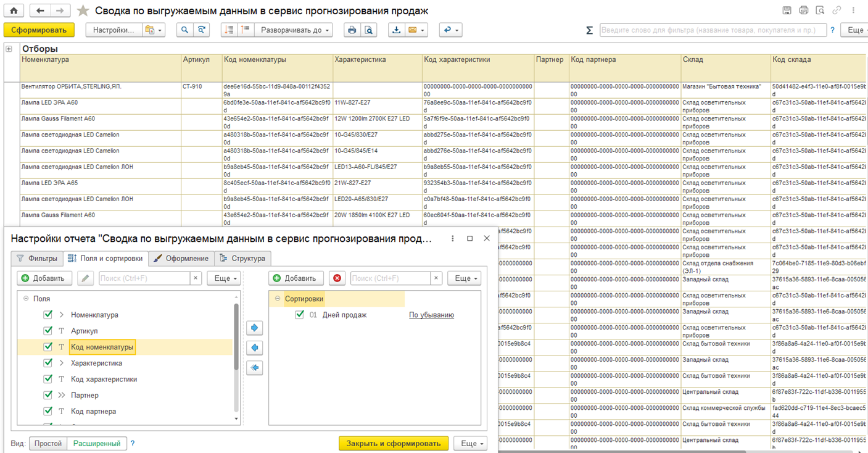Toggle the Дней продаж sorting checkbox
868x453 pixels.
coord(300,315)
